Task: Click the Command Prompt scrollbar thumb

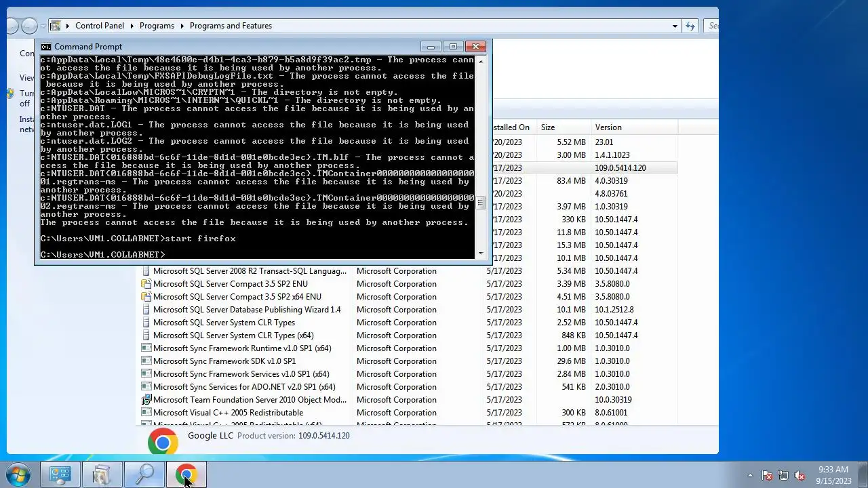Action: [481, 203]
